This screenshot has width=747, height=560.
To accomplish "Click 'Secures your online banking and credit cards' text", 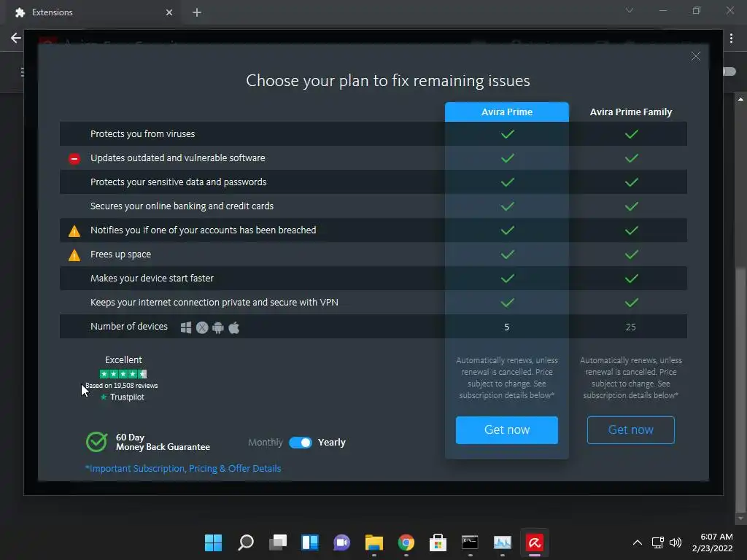I will point(182,206).
